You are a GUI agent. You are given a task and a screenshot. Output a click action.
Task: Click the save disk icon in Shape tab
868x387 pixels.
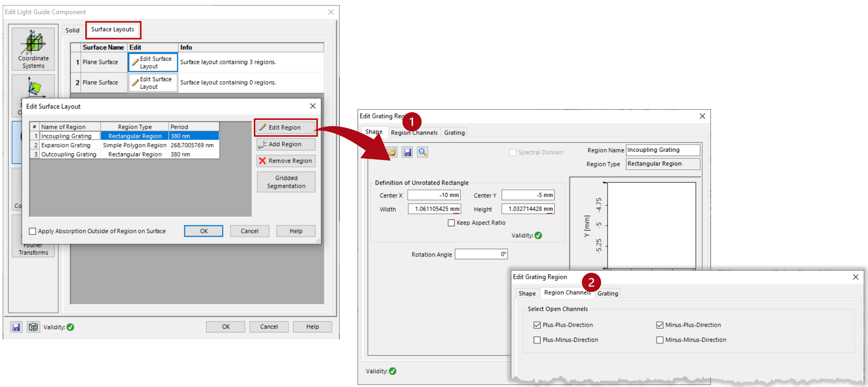407,152
